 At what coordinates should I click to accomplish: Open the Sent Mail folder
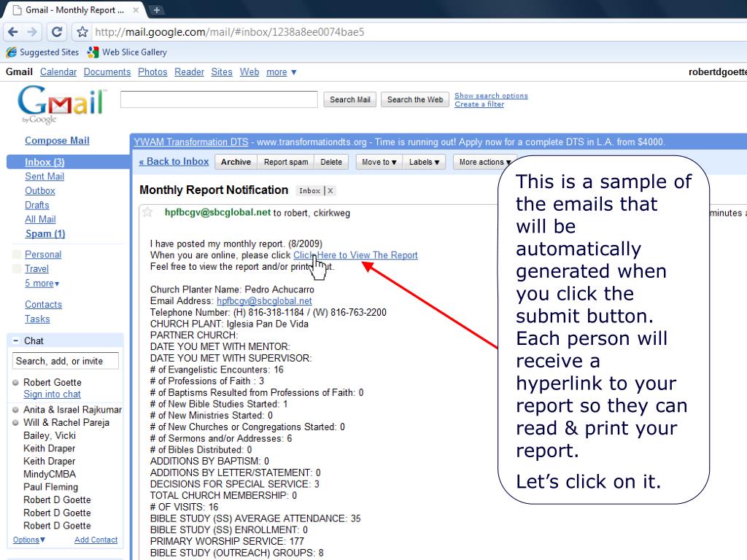(44, 176)
